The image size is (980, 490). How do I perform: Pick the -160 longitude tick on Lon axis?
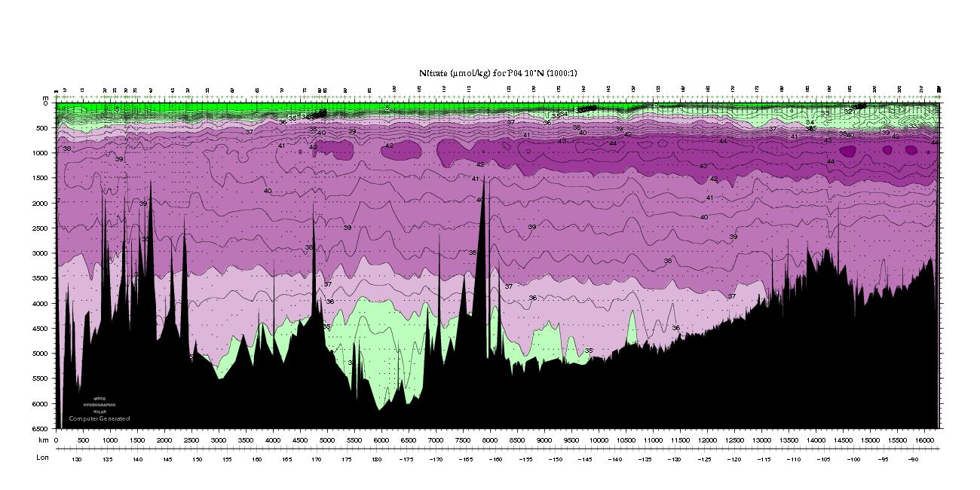point(496,458)
